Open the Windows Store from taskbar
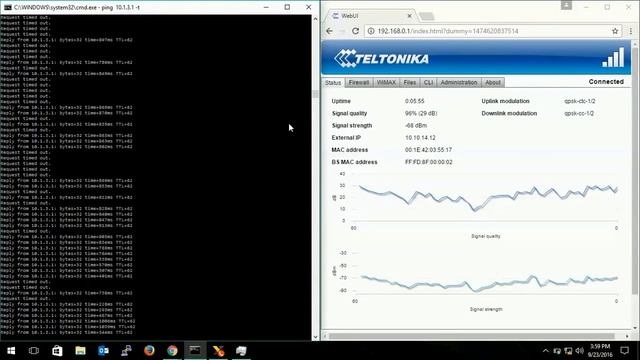 pyautogui.click(x=57, y=351)
